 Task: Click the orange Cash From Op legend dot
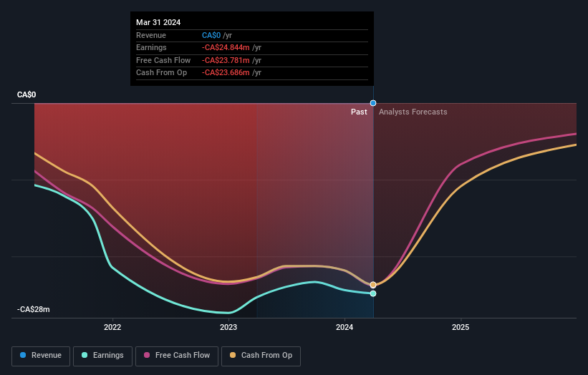(x=233, y=355)
